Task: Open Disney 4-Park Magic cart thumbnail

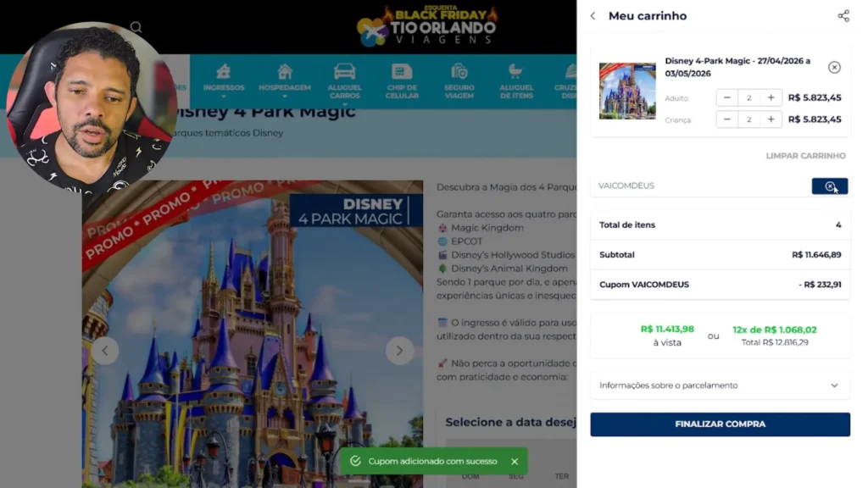Action: click(627, 91)
